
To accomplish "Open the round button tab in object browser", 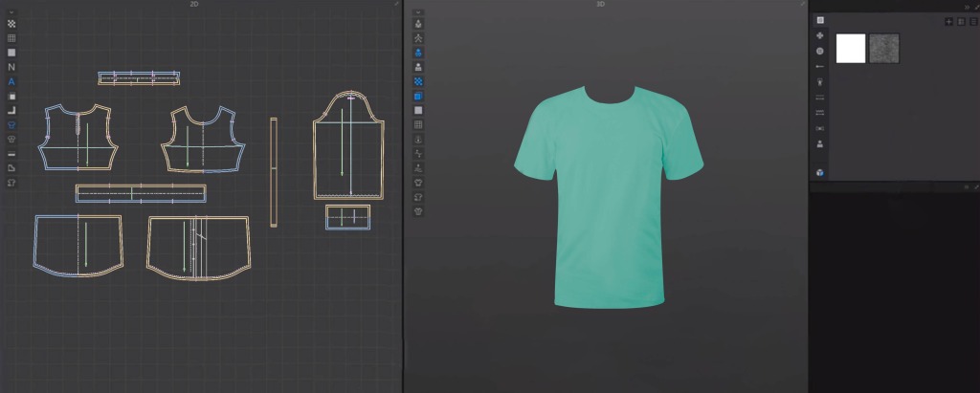I will point(820,52).
